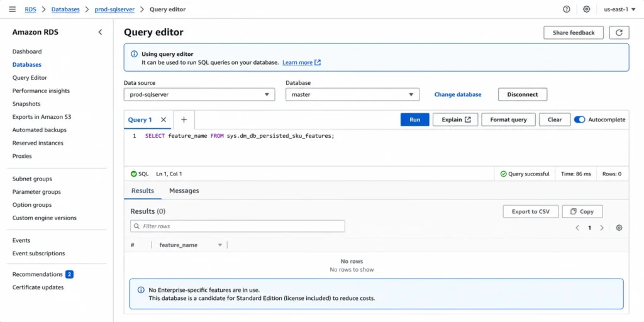Image resolution: width=644 pixels, height=322 pixels.
Task: Clear the query editor
Action: point(555,119)
